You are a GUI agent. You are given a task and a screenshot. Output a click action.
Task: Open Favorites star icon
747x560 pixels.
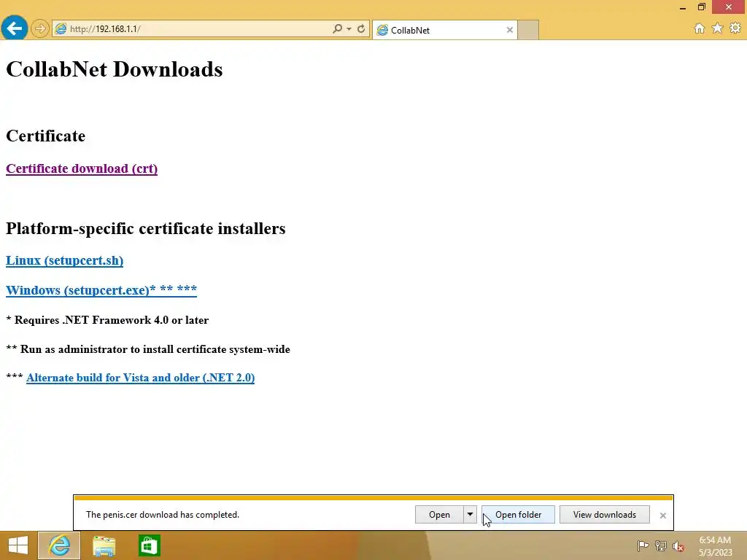pyautogui.click(x=717, y=28)
